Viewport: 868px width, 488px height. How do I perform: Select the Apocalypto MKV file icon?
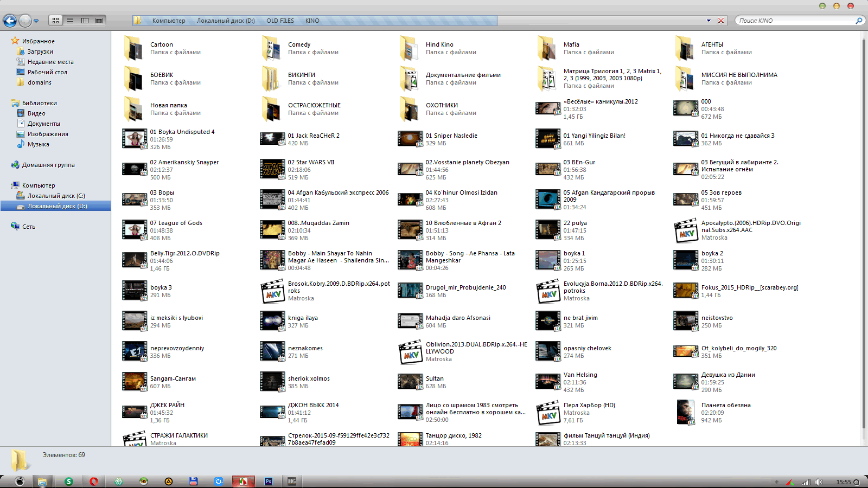[686, 230]
